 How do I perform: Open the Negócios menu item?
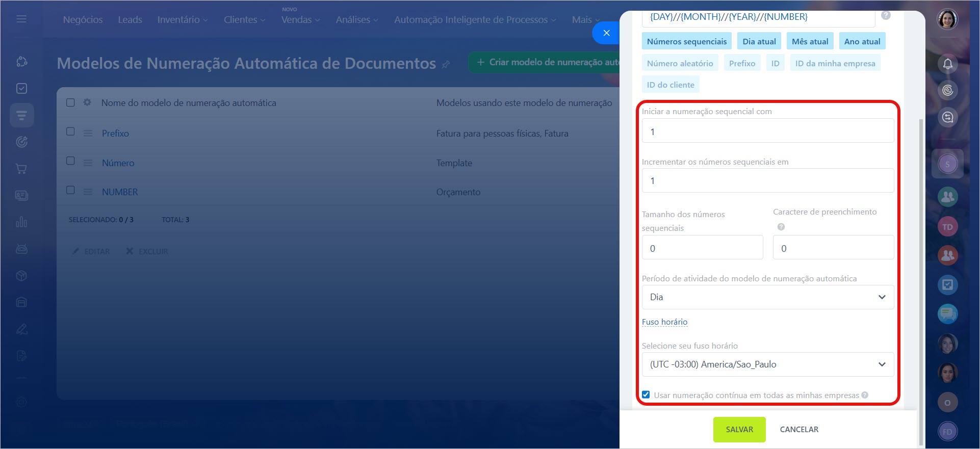point(83,19)
